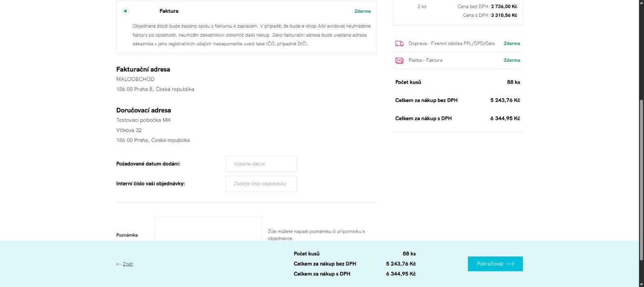Image resolution: width=644 pixels, height=287 pixels.
Task: Click the MALOOBCHOD company name
Action: [136, 79]
